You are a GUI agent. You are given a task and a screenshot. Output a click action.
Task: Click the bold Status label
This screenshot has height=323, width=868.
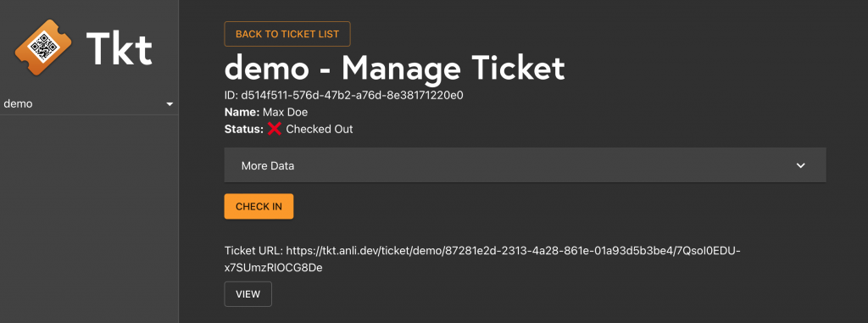(244, 129)
